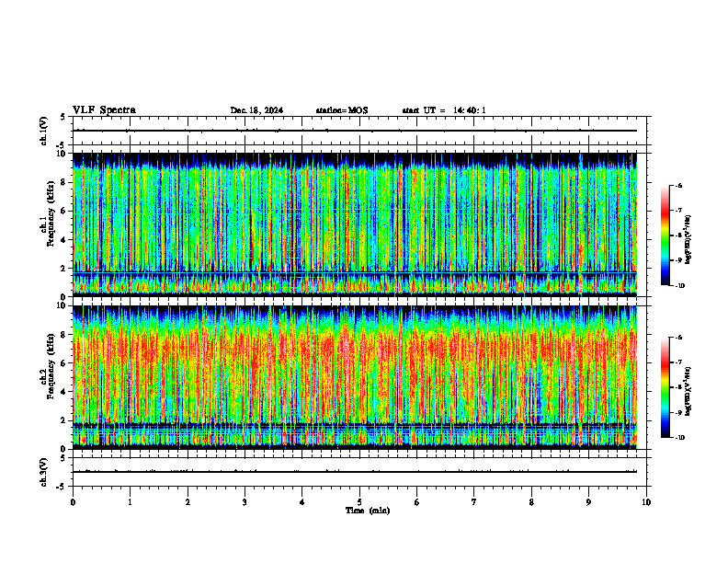
Task: Click the "ch.3(V)" waveform axis label
Action: click(x=44, y=472)
